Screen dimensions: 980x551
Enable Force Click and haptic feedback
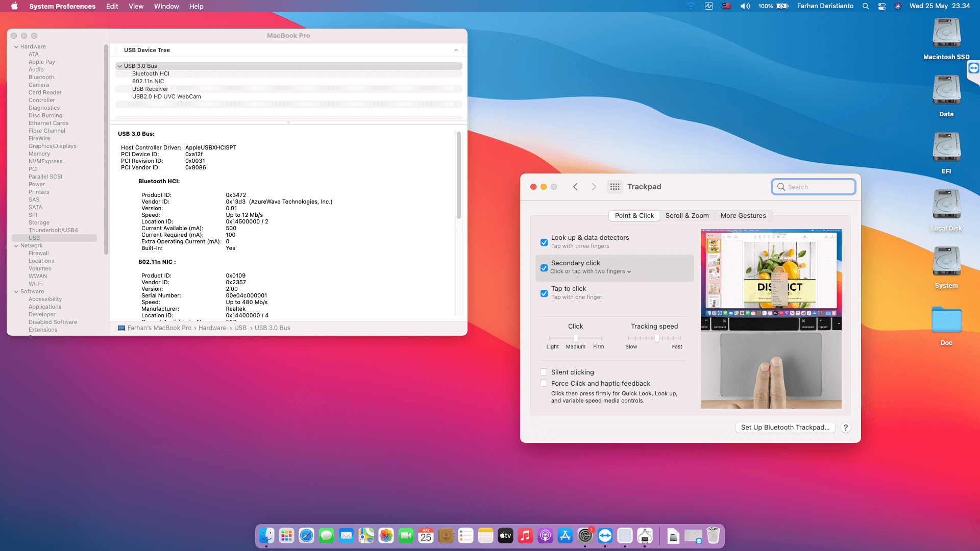[544, 383]
